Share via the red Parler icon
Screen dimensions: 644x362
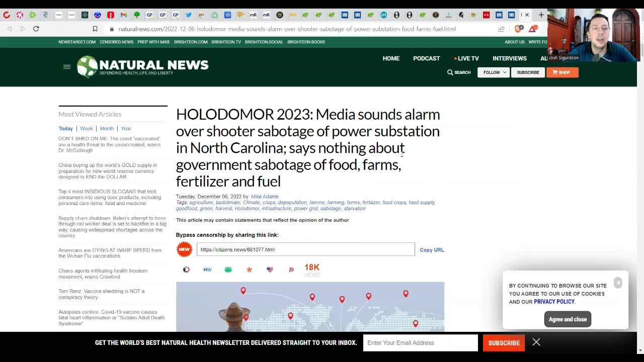pos(291,269)
